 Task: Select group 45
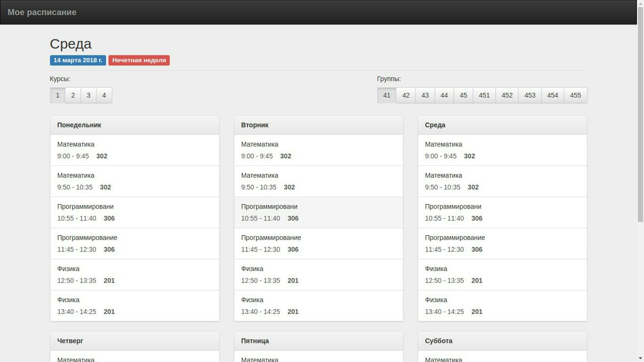tap(463, 95)
